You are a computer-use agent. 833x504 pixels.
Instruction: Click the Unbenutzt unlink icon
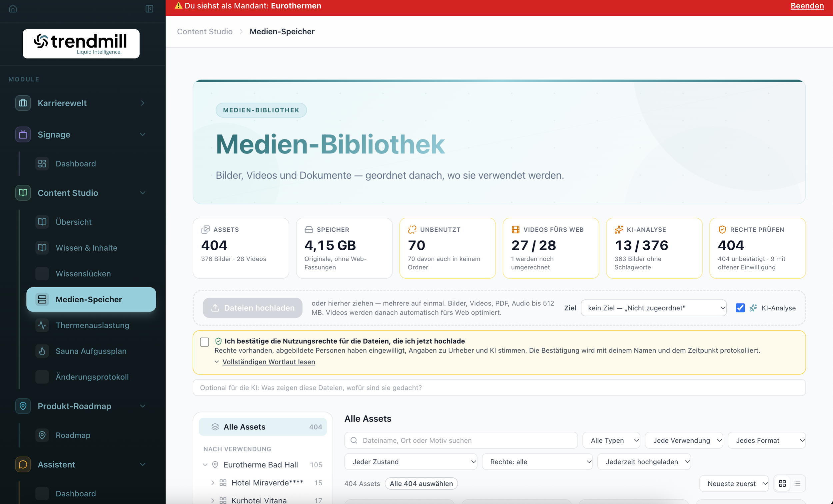tap(412, 230)
